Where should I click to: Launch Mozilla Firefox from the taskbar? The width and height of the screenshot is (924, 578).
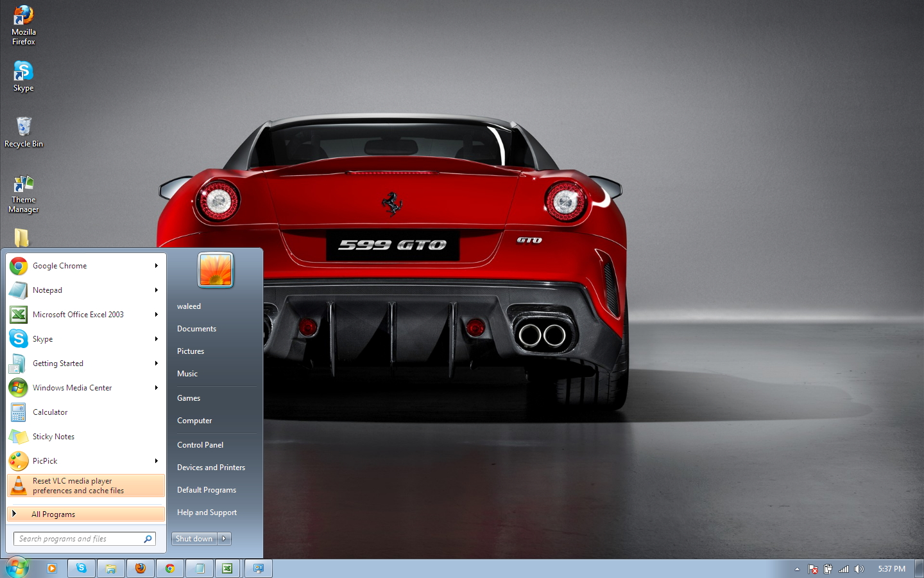tap(141, 568)
